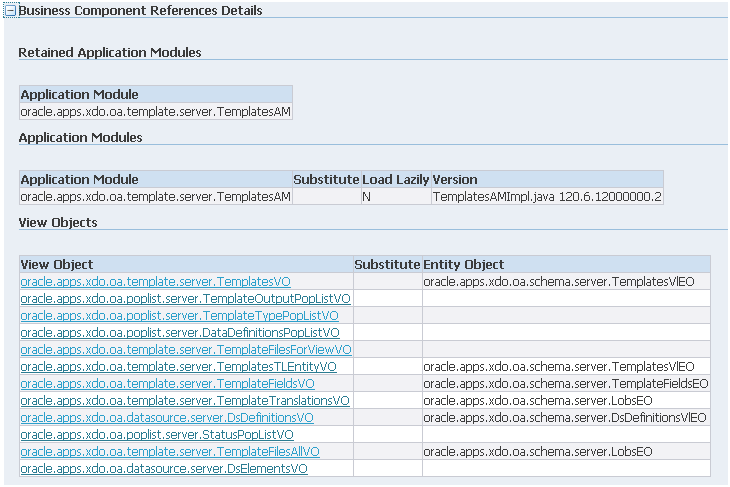Open TemplateFieldsVO link
The image size is (730, 487).
point(168,384)
